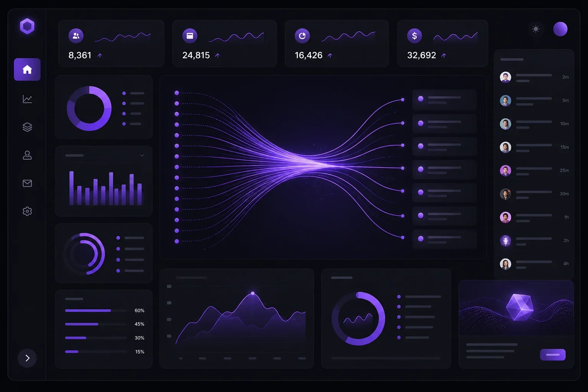Click avatar of the 25m activity entry
The height and width of the screenshot is (392, 588).
[x=506, y=171]
